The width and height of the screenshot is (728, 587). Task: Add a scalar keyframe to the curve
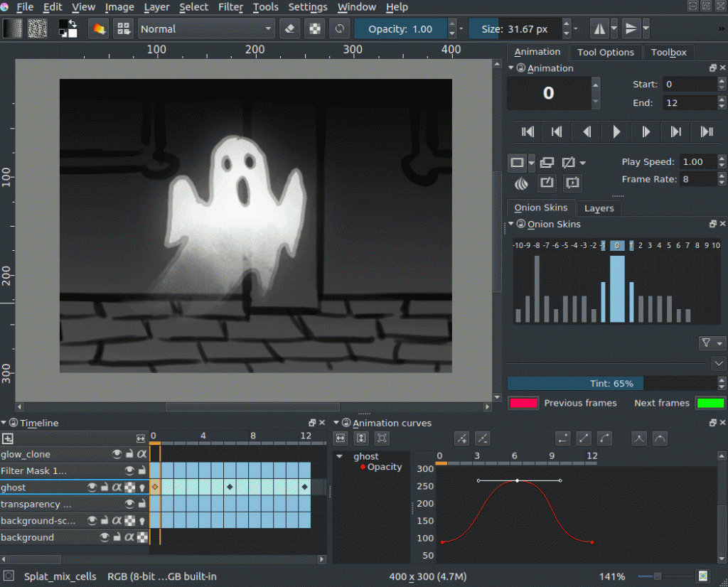pyautogui.click(x=461, y=438)
